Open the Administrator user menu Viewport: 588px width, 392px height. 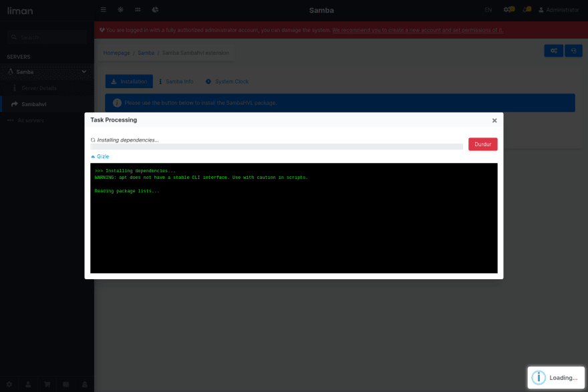click(x=559, y=10)
